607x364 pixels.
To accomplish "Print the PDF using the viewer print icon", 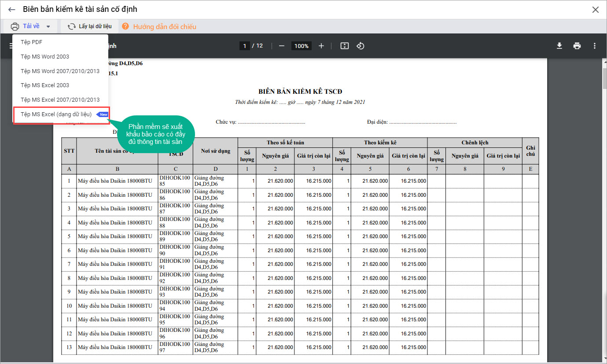I will (577, 46).
